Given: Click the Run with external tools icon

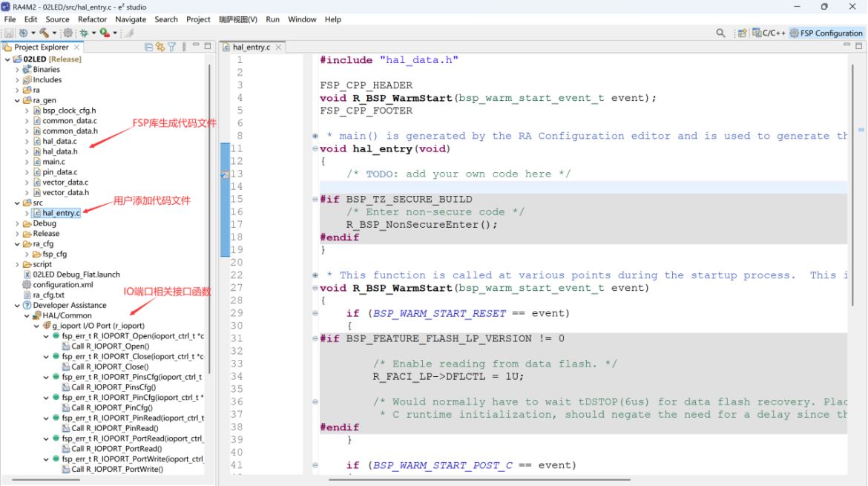Looking at the screenshot, I should pos(104,33).
